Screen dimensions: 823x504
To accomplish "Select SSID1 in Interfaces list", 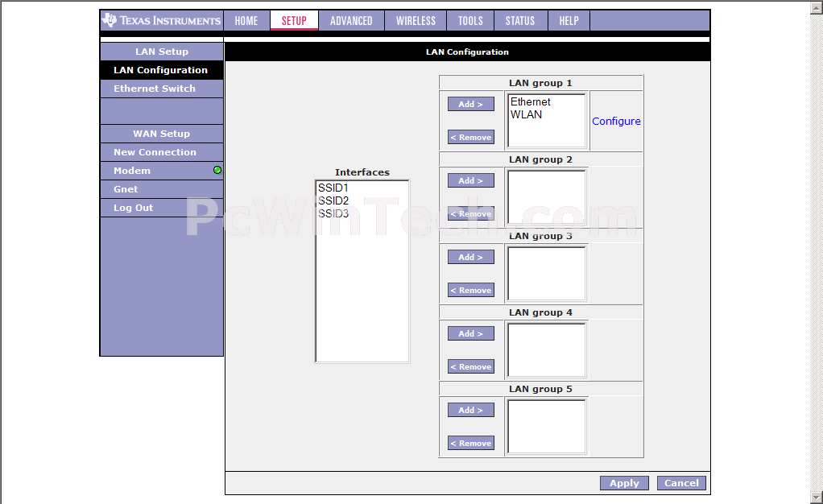I will click(x=333, y=188).
